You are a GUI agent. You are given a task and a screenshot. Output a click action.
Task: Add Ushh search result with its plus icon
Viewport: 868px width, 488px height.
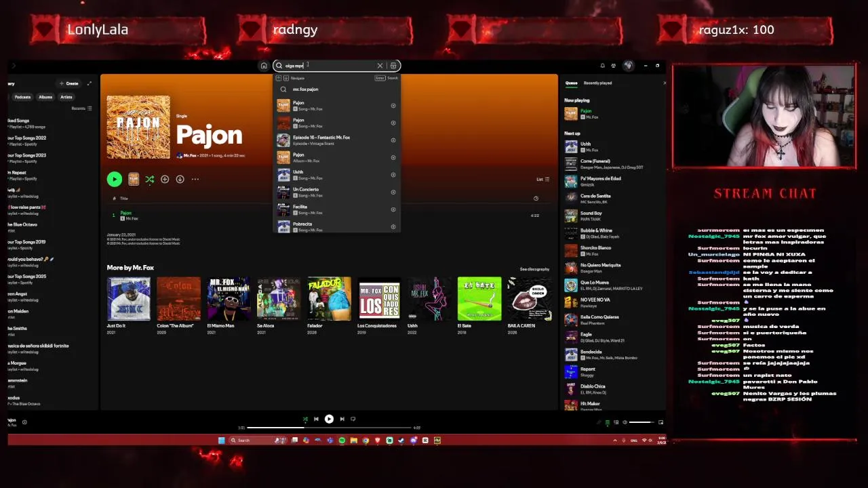393,175
